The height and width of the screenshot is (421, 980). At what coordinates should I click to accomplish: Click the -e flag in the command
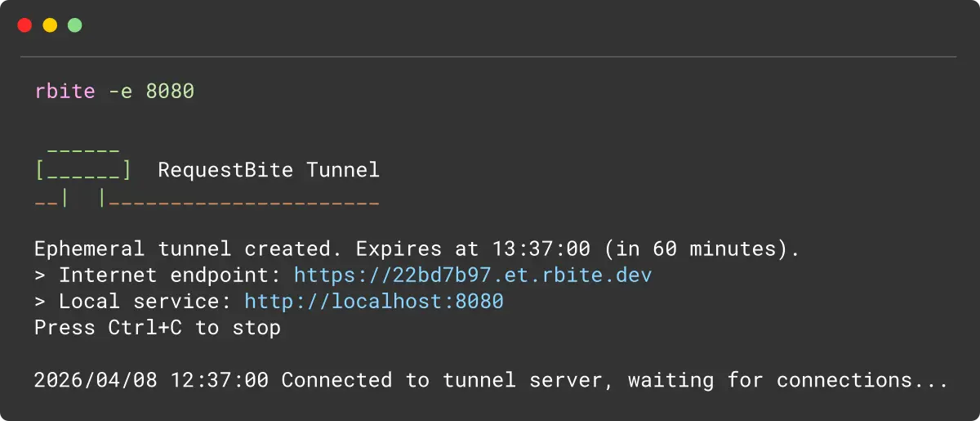click(121, 91)
